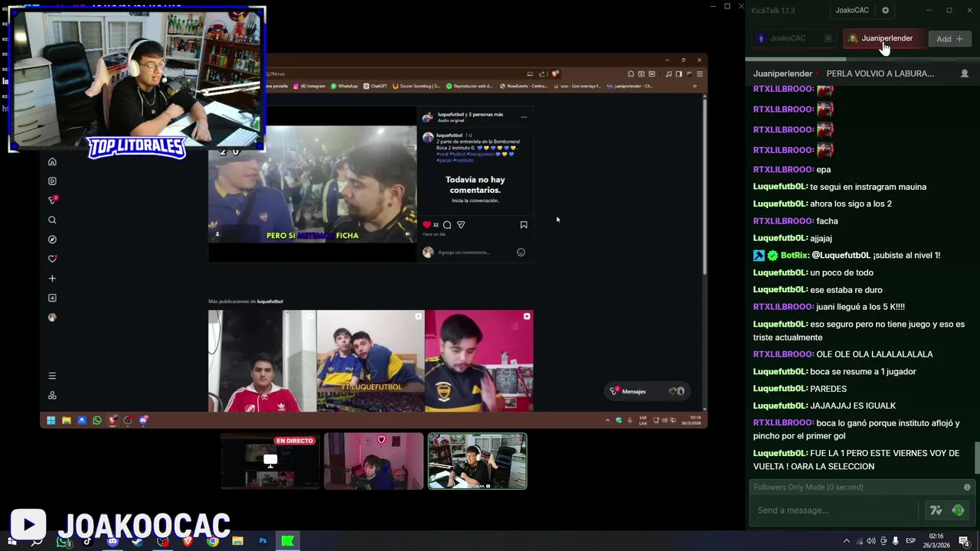Add a new chatroom in KickTalk

click(x=949, y=39)
